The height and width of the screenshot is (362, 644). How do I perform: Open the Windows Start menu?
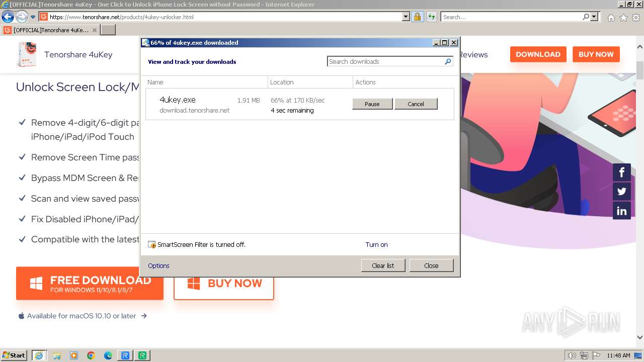point(14,355)
